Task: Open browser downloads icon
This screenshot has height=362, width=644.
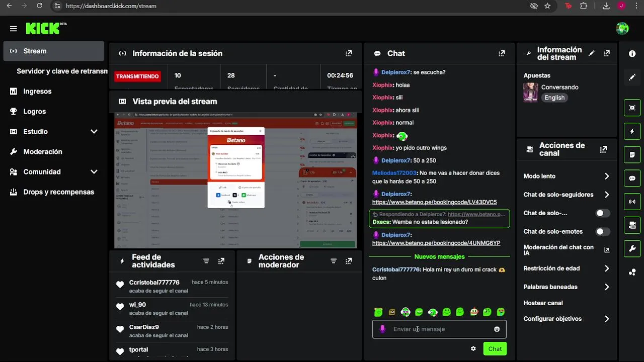Action: pyautogui.click(x=606, y=6)
